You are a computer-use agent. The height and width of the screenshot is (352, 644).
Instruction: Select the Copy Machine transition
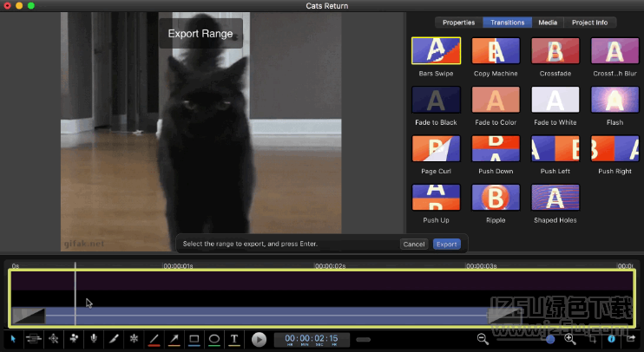pos(496,51)
